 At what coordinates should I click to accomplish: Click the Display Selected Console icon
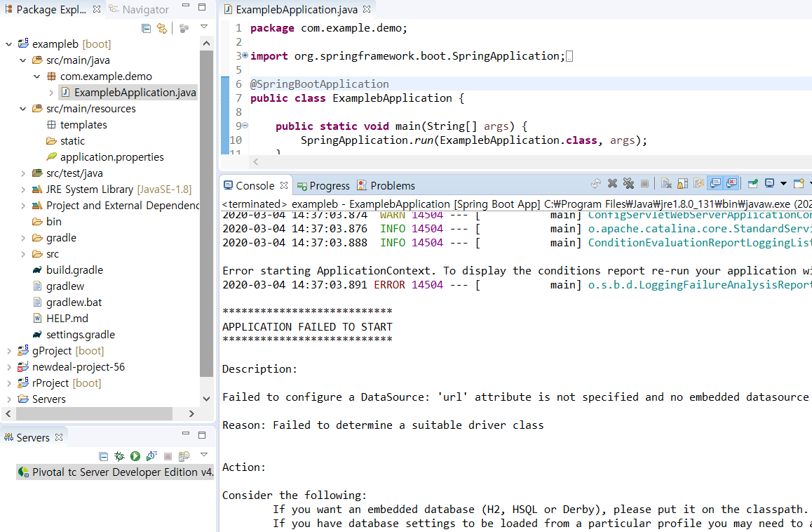click(x=769, y=183)
